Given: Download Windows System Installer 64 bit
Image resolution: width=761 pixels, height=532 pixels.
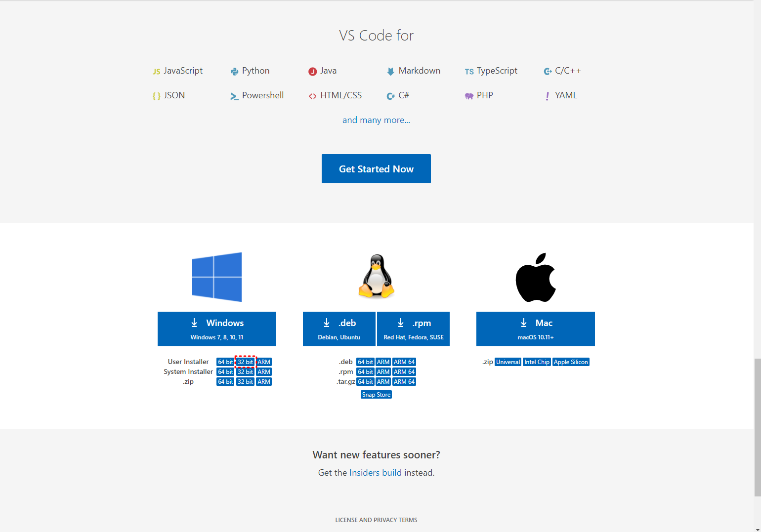Looking at the screenshot, I should (225, 372).
